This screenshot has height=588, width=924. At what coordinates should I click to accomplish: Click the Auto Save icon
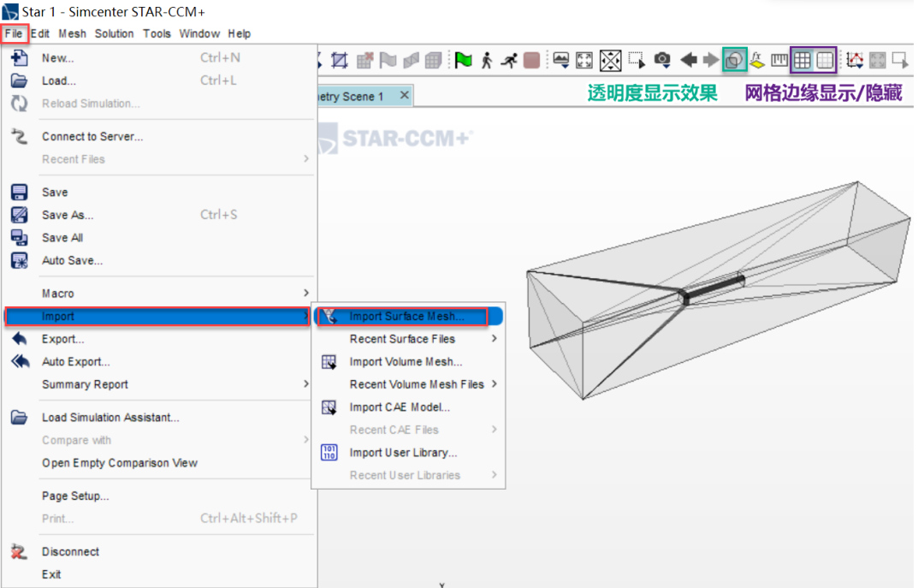[19, 260]
